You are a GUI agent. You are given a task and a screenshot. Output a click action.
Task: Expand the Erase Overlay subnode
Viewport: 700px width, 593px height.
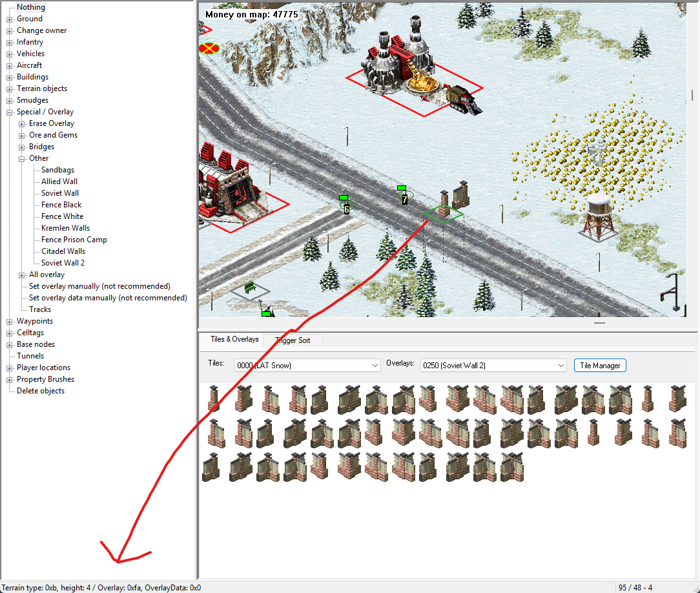(21, 124)
